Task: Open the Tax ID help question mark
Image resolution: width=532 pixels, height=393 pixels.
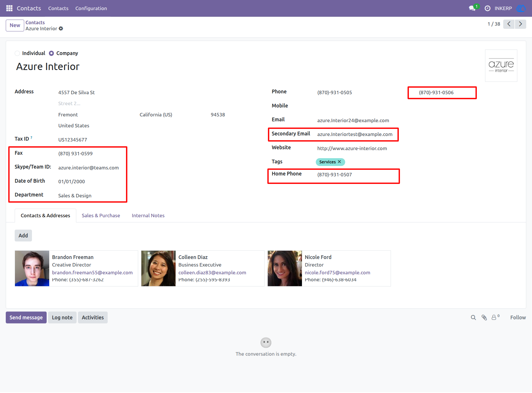Action: (31, 138)
